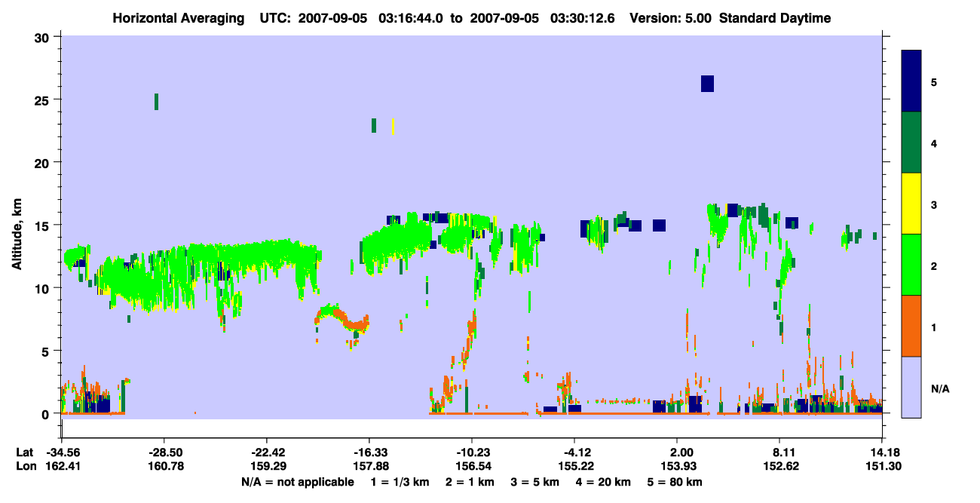Click the lavender N/A colorbar segment
The image size is (980, 503).
(911, 387)
